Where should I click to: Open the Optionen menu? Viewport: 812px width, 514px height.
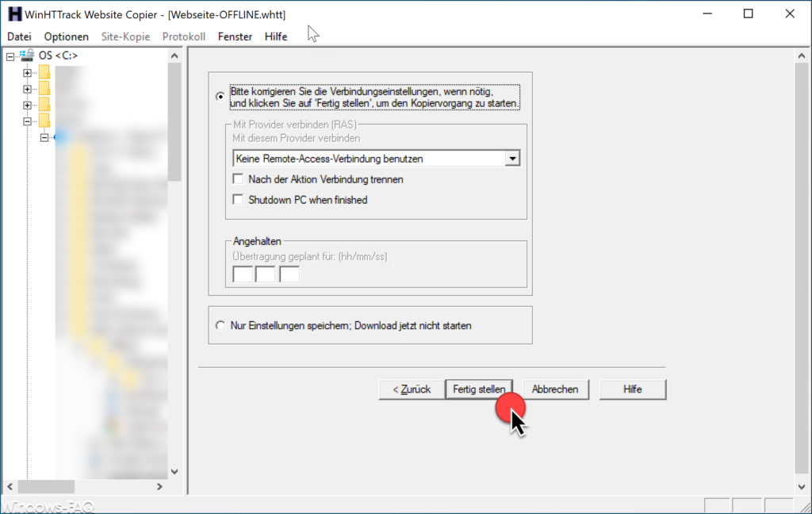67,36
